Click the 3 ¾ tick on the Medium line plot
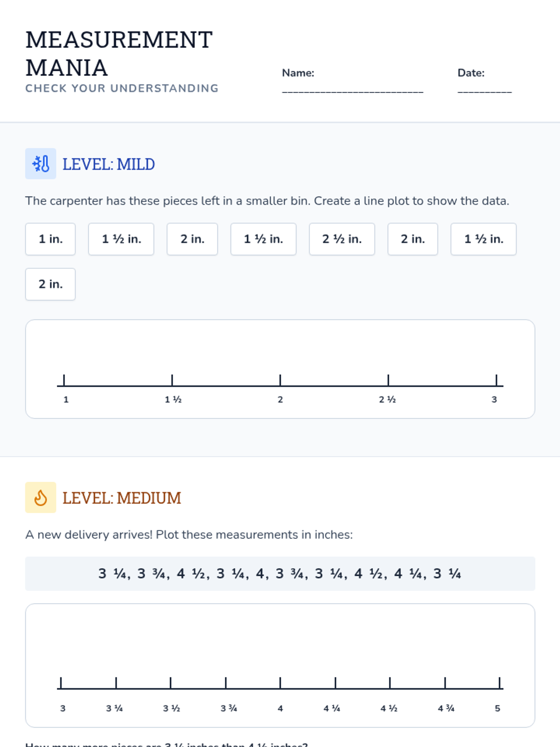This screenshot has width=560, height=747. point(226,683)
